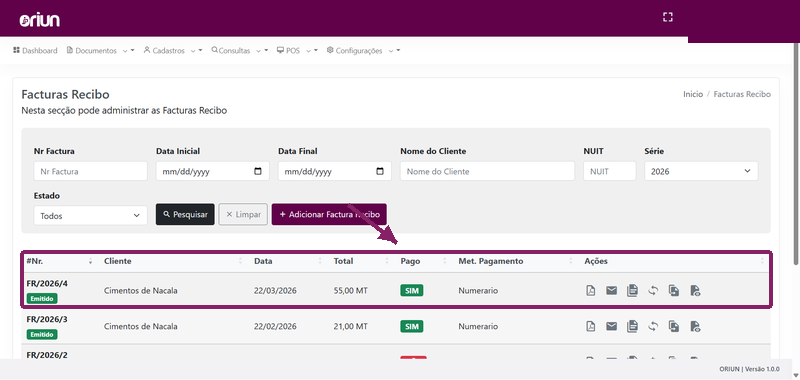This screenshot has width=800, height=380.
Task: Expand the Documentos menu
Action: tap(101, 50)
